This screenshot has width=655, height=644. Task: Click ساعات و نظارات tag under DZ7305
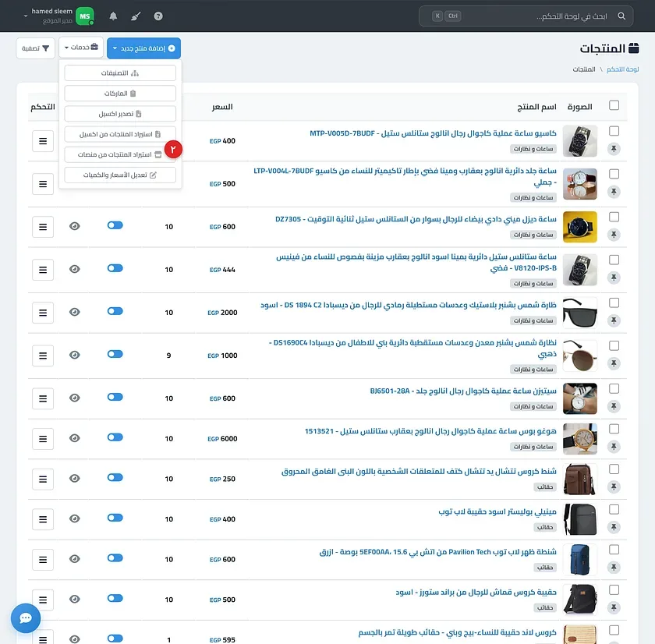click(x=533, y=235)
